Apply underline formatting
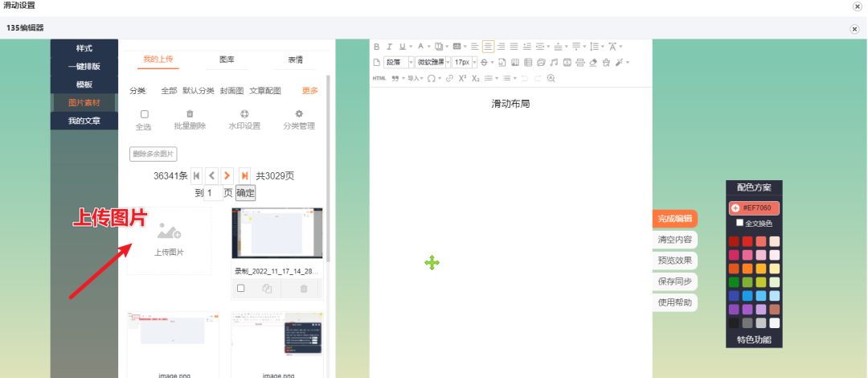 403,47
